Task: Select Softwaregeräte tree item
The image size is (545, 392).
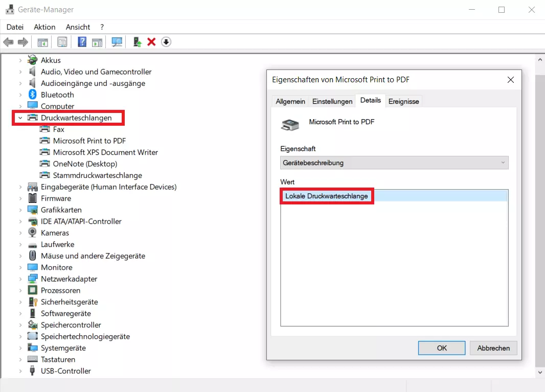Action: click(x=65, y=313)
